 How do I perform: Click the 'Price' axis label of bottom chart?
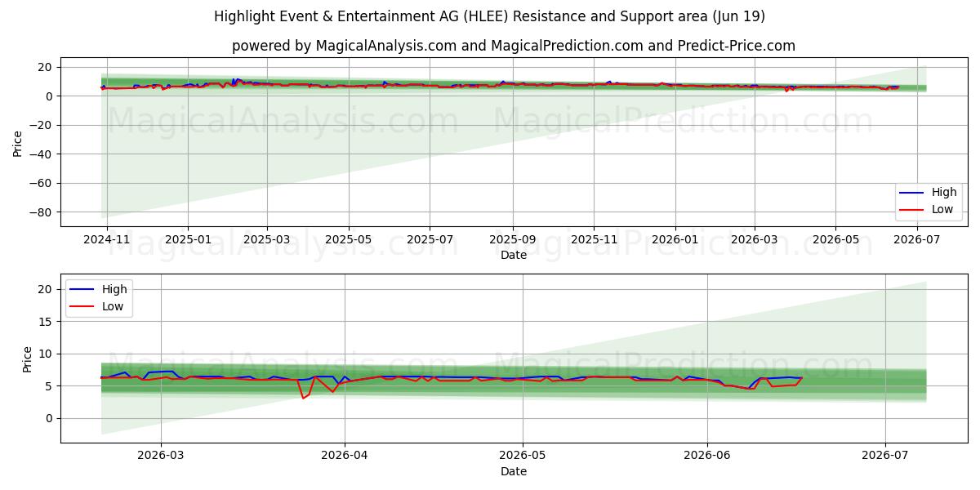click(28, 359)
